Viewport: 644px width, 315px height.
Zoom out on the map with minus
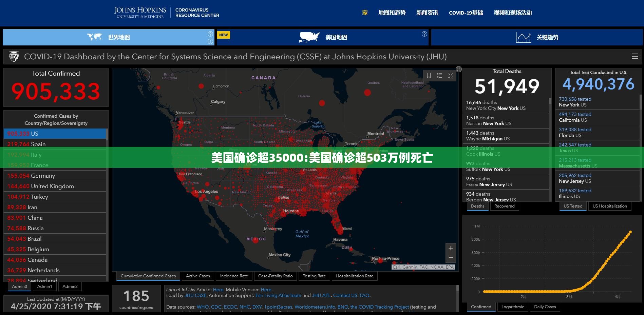tap(451, 258)
